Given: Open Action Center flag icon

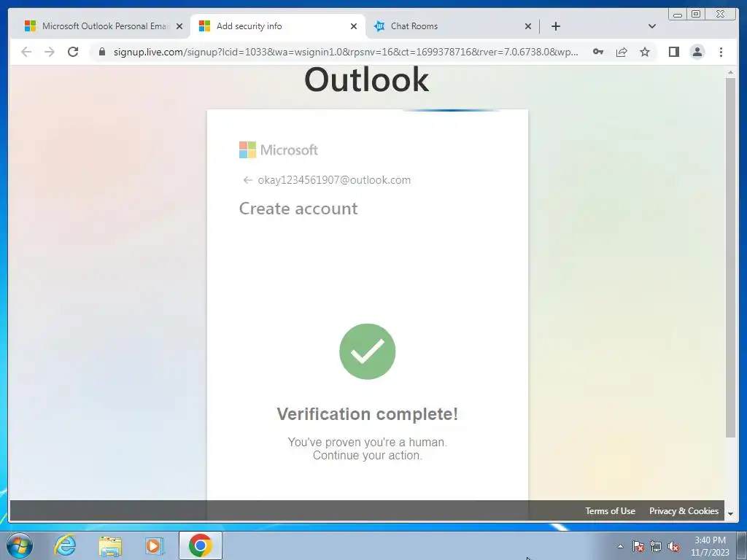Looking at the screenshot, I should tap(638, 546).
